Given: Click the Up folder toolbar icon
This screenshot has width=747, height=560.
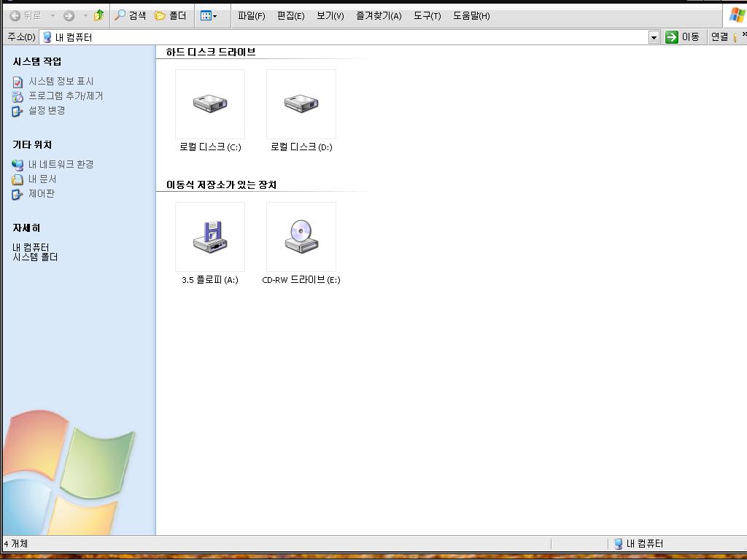Looking at the screenshot, I should 98,15.
